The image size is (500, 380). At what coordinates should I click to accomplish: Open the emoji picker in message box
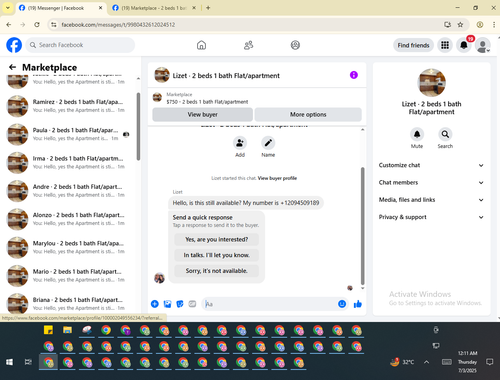click(x=342, y=304)
